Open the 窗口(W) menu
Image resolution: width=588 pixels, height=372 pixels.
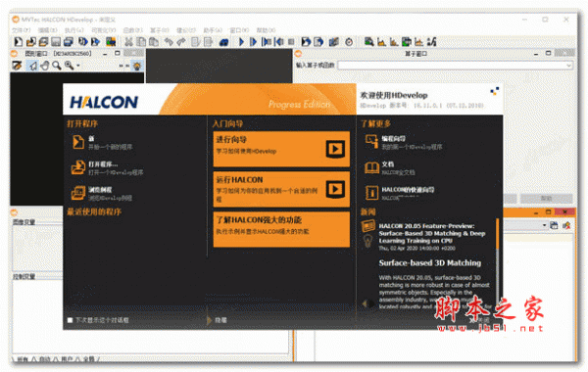(239, 30)
